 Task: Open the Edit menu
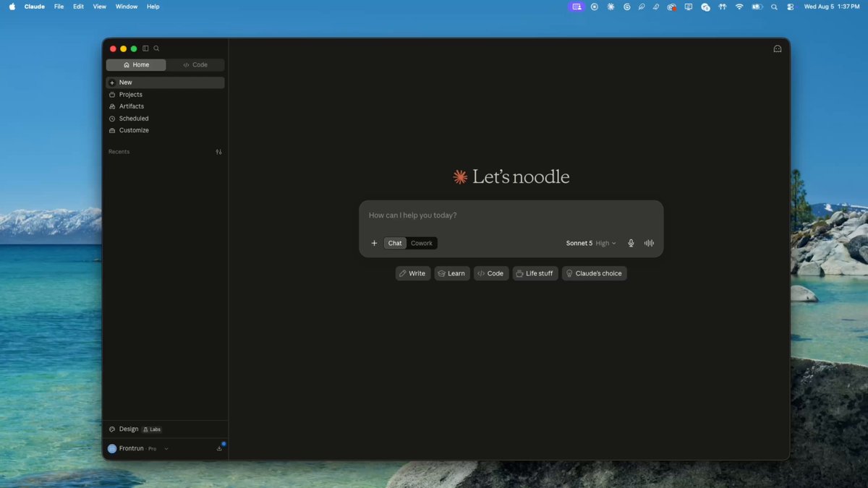[78, 7]
